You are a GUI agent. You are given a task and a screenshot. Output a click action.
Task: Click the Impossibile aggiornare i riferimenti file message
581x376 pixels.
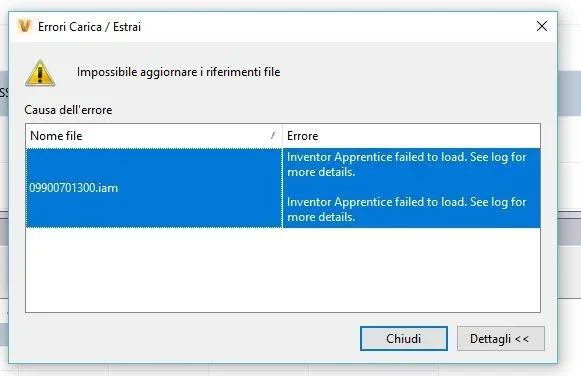coord(178,72)
